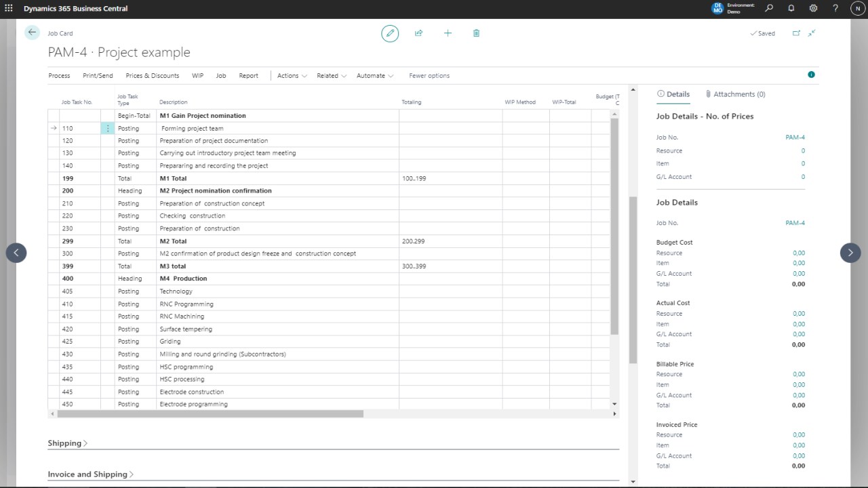This screenshot has height=488, width=868.
Task: Open row options for task 110
Action: pyautogui.click(x=107, y=128)
